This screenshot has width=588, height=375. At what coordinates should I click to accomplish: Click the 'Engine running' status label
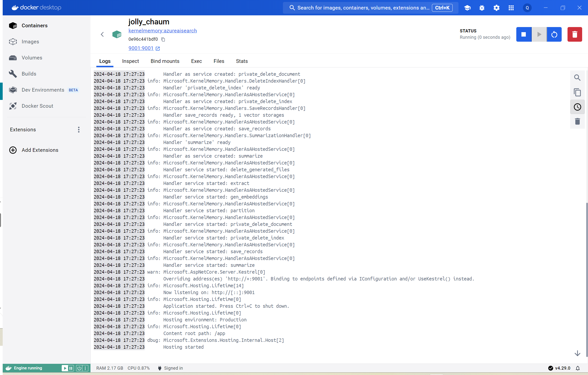28,368
